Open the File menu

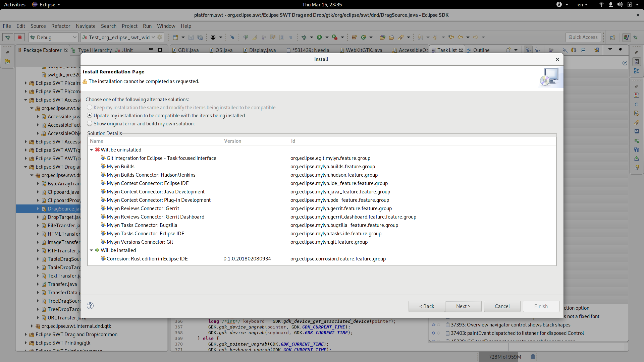click(7, 26)
